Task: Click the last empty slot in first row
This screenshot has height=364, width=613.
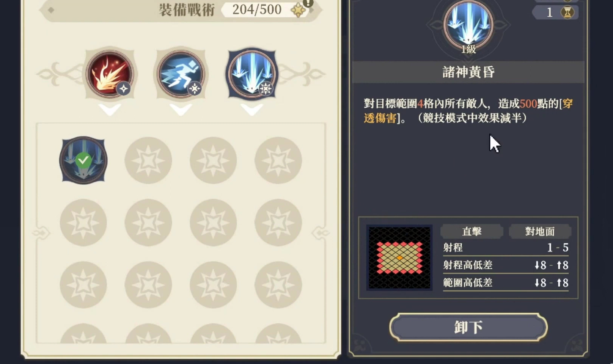Action: 278,160
